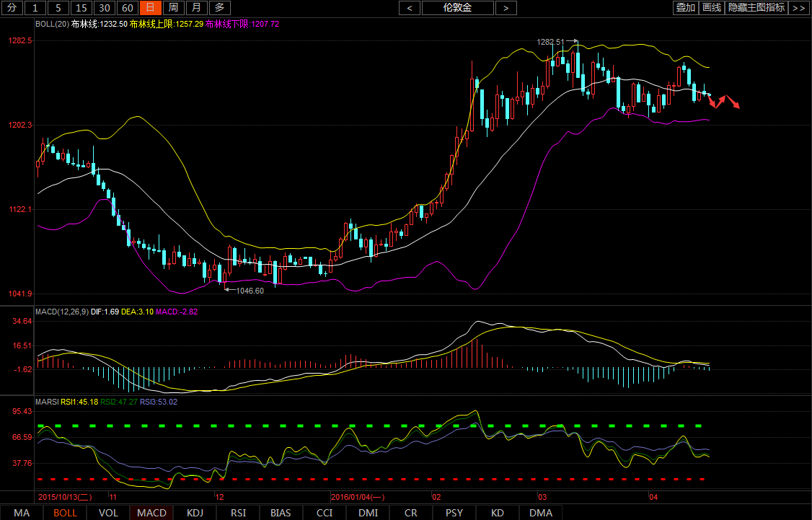The image size is (812, 520).
Task: Click the MACD(12,26,9) indicator label
Action: 62,312
